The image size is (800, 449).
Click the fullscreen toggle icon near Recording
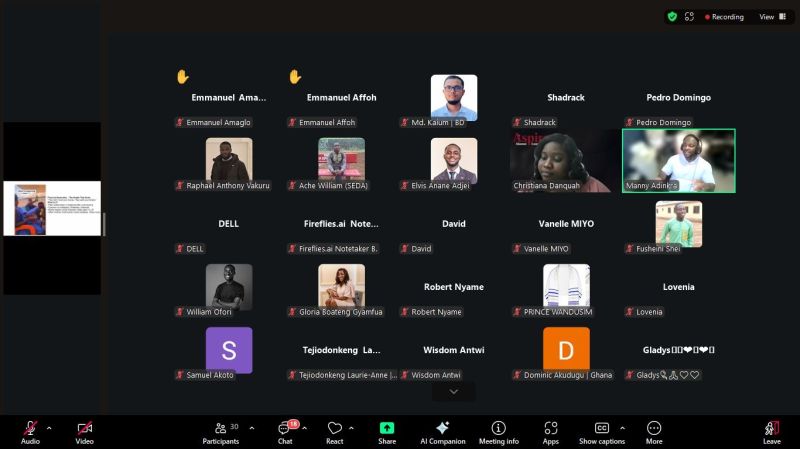click(x=689, y=17)
